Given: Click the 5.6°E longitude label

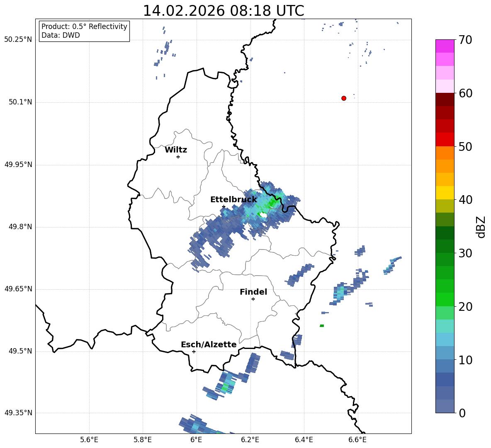Looking at the screenshot, I should tap(89, 440).
